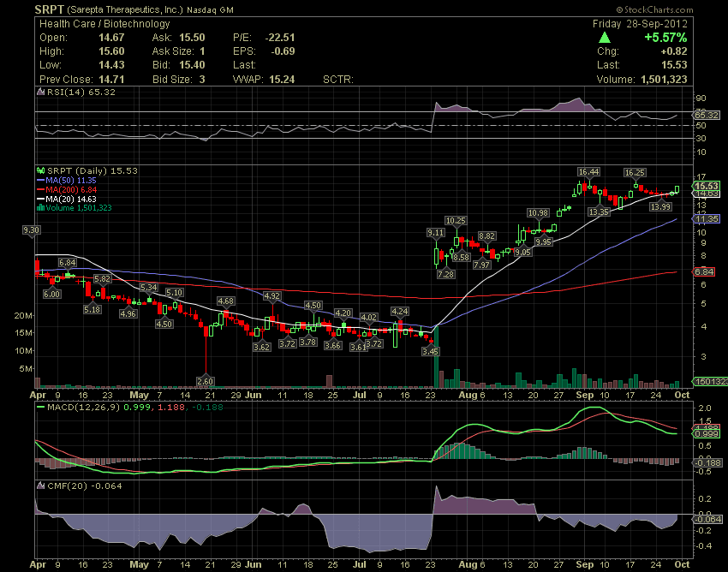Click the 4.24 July price marker

coord(400,312)
